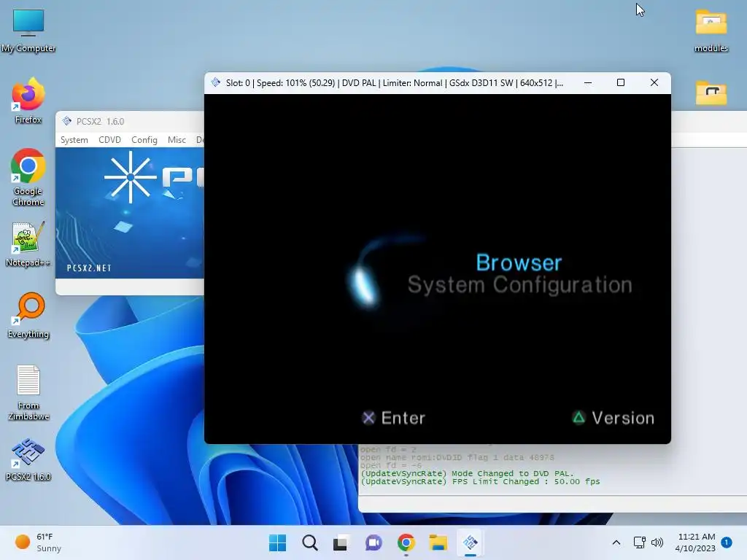Open File Explorer from taskbar
Screen dimensions: 747x560
pos(438,542)
